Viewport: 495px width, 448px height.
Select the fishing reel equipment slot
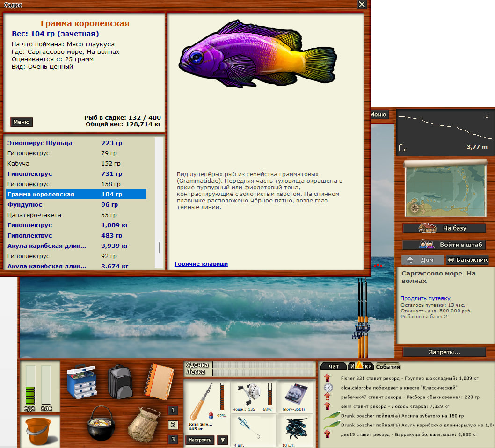point(253,396)
